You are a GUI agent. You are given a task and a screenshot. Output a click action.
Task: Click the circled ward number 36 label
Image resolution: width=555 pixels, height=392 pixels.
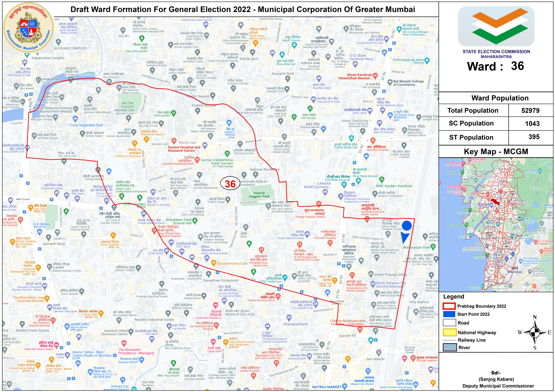pos(230,184)
